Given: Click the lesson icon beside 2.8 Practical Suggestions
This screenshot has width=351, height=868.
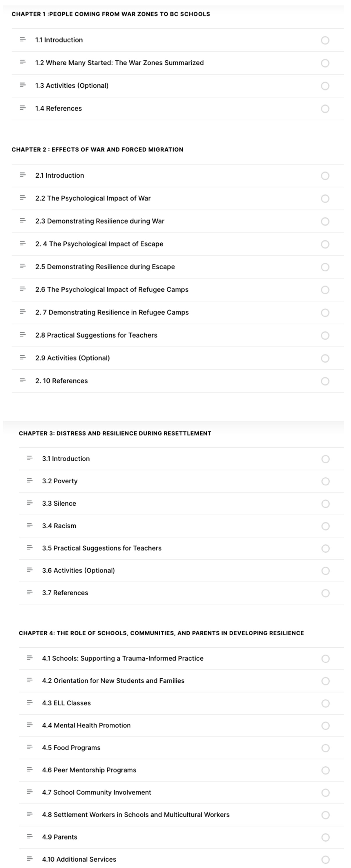Looking at the screenshot, I should click(x=23, y=335).
